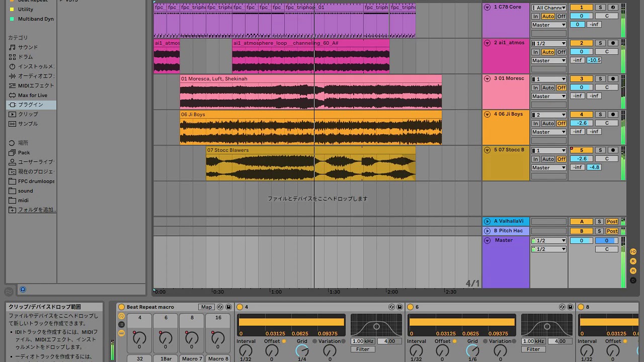The height and width of the screenshot is (362, 644).
Task: Toggle the browser preview headphone button
Action: click(23, 290)
